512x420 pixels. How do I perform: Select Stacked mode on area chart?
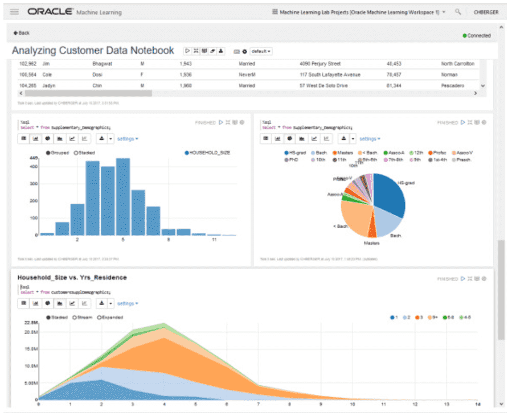click(x=57, y=318)
